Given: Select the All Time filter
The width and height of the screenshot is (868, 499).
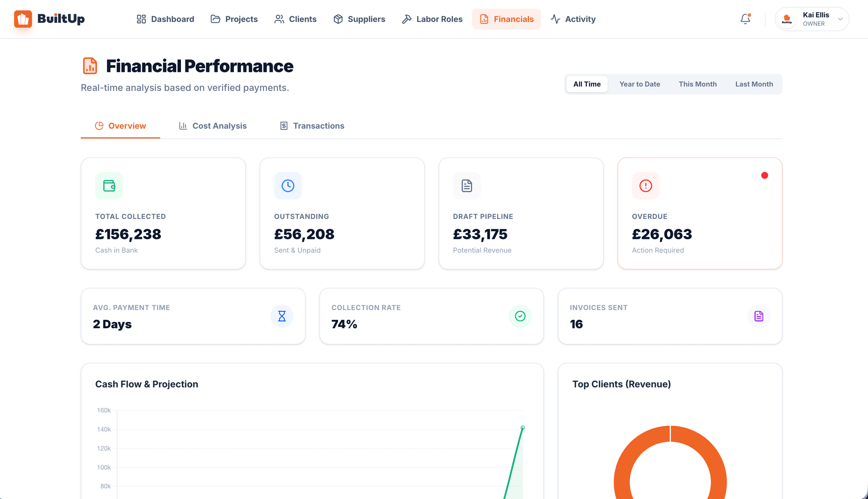Looking at the screenshot, I should click(587, 84).
